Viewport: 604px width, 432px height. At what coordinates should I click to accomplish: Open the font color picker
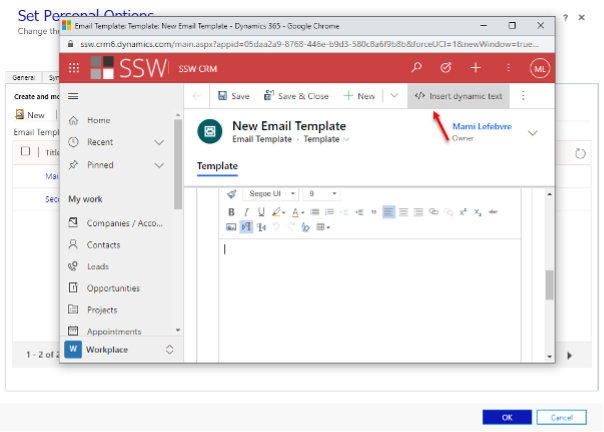pyautogui.click(x=298, y=212)
